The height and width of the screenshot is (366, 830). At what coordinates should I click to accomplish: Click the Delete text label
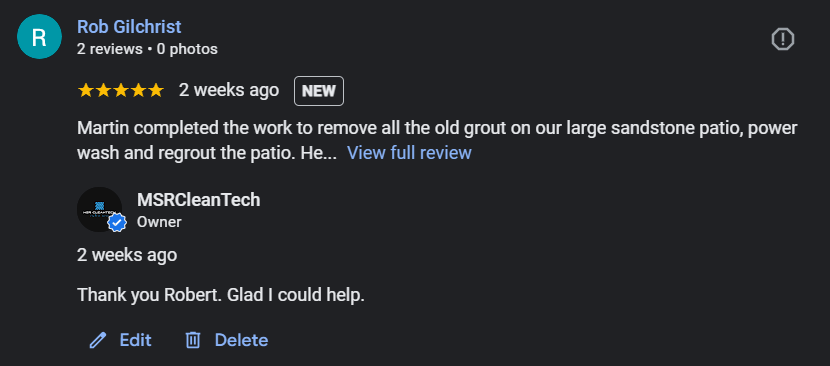coord(241,340)
